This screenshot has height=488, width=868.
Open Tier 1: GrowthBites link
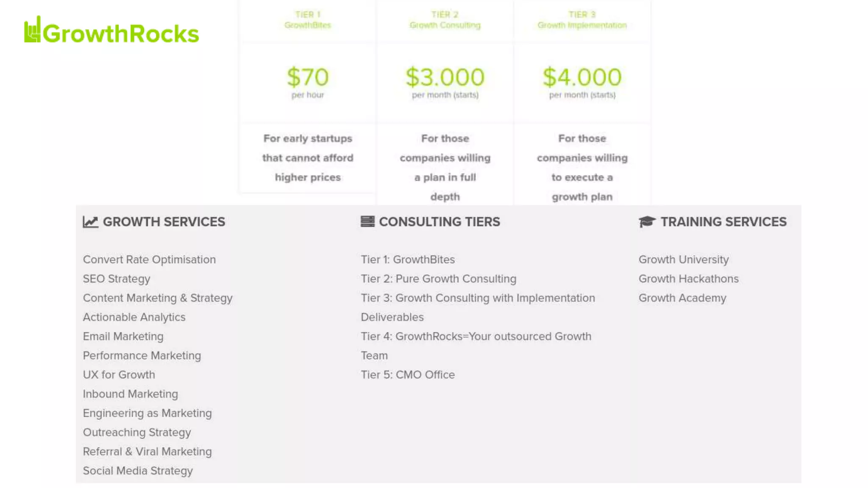pos(408,260)
